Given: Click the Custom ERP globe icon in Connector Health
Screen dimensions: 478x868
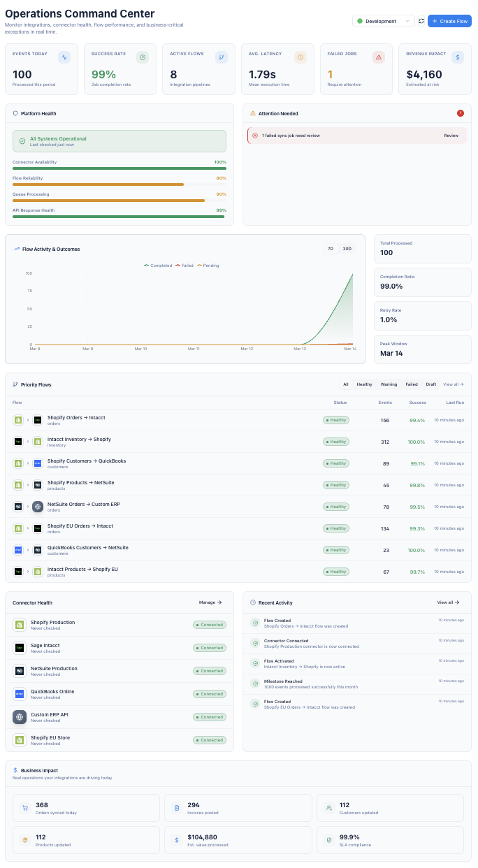Looking at the screenshot, I should (x=20, y=716).
